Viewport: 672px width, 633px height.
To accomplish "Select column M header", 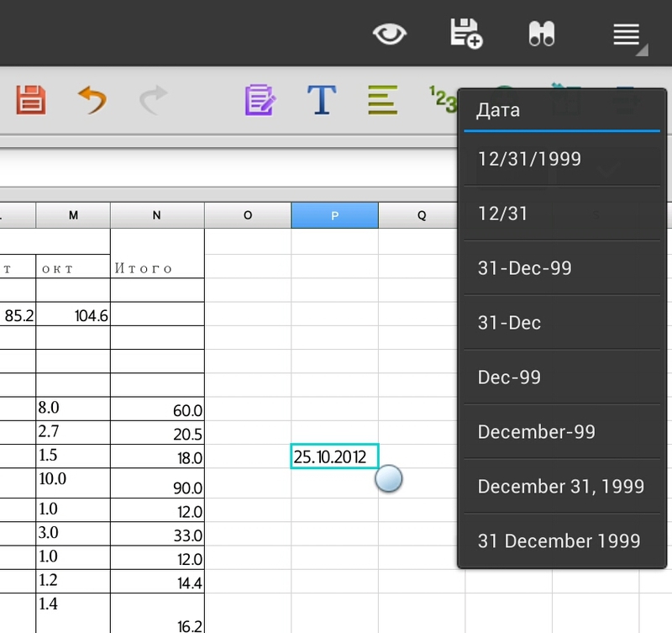I will click(73, 215).
